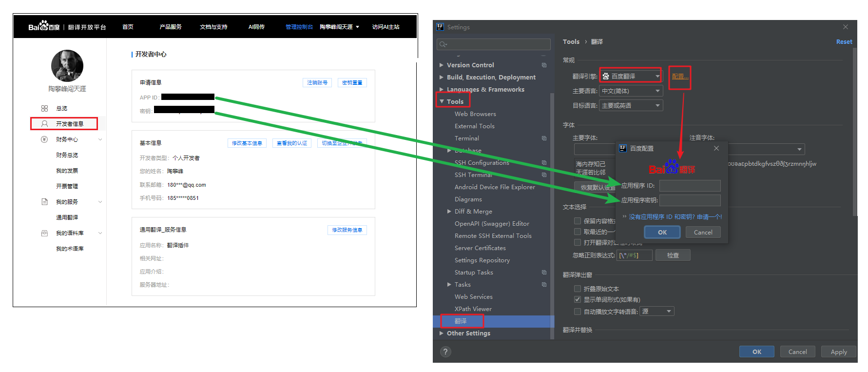Viewport: 868px width, 372px height.
Task: Click the IntelliJ icon in the 百度配置 dialog
Action: tap(623, 148)
